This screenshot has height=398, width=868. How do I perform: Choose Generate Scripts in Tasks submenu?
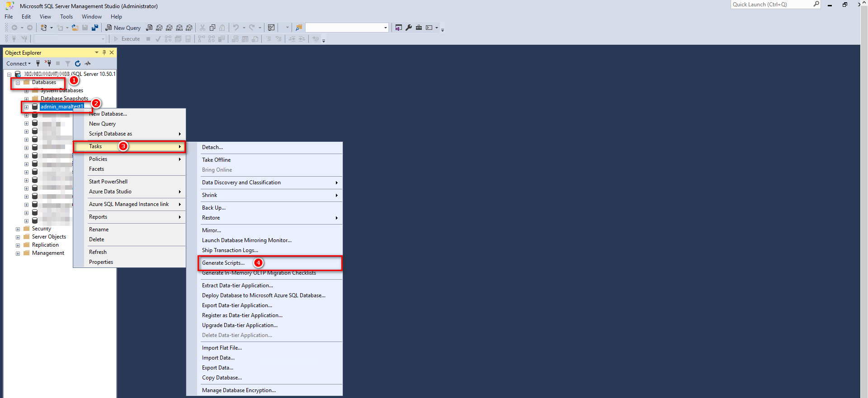pos(270,263)
